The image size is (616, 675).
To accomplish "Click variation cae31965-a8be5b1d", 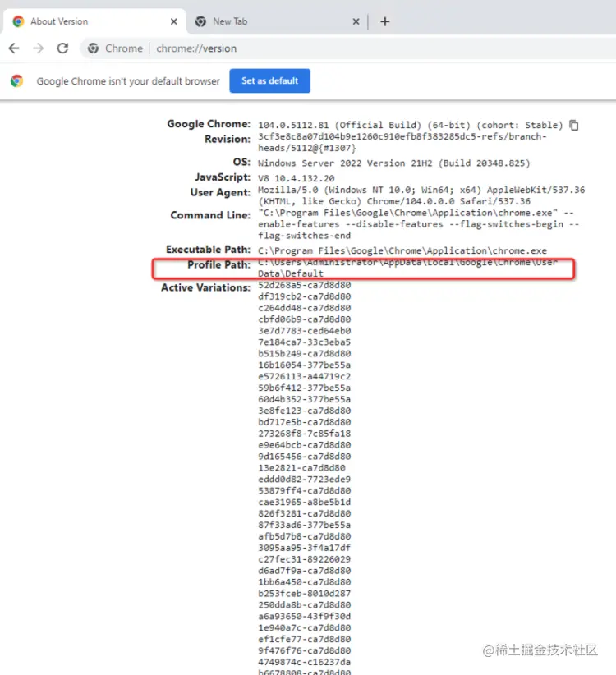I will 305,502.
